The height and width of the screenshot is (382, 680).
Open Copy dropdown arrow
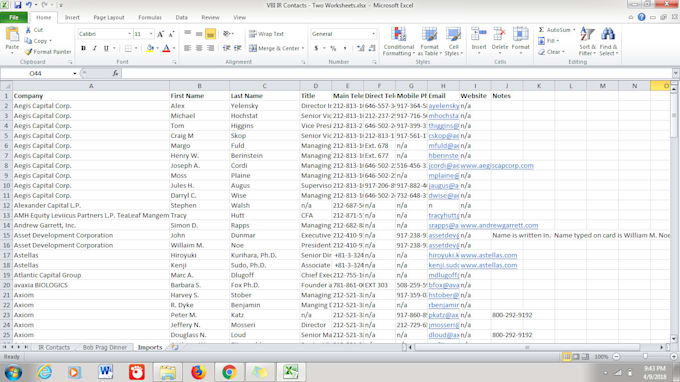[50, 41]
